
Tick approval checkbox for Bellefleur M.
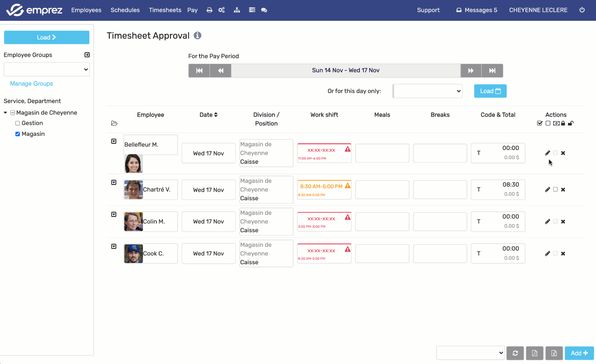point(555,153)
